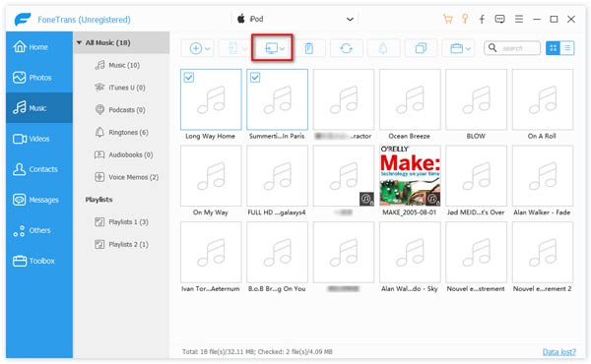Click the Data lost? link

[558, 351]
